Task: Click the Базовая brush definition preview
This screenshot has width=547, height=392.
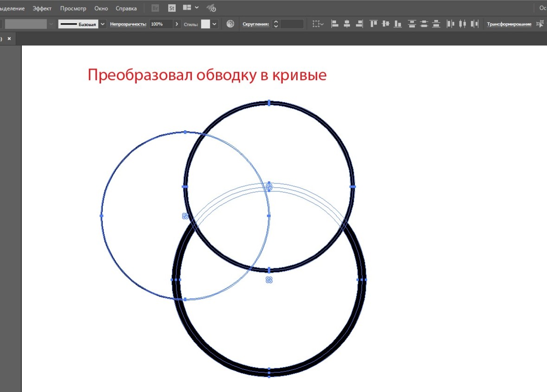Action: coord(78,24)
